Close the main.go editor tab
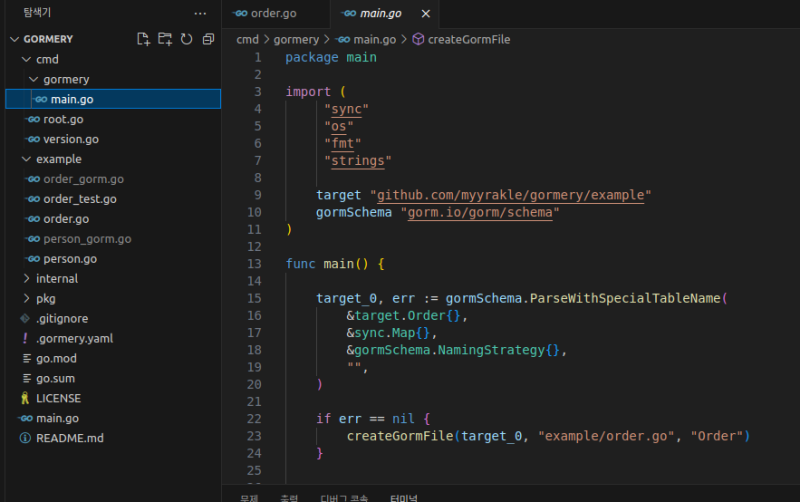The image size is (800, 502). 425,14
